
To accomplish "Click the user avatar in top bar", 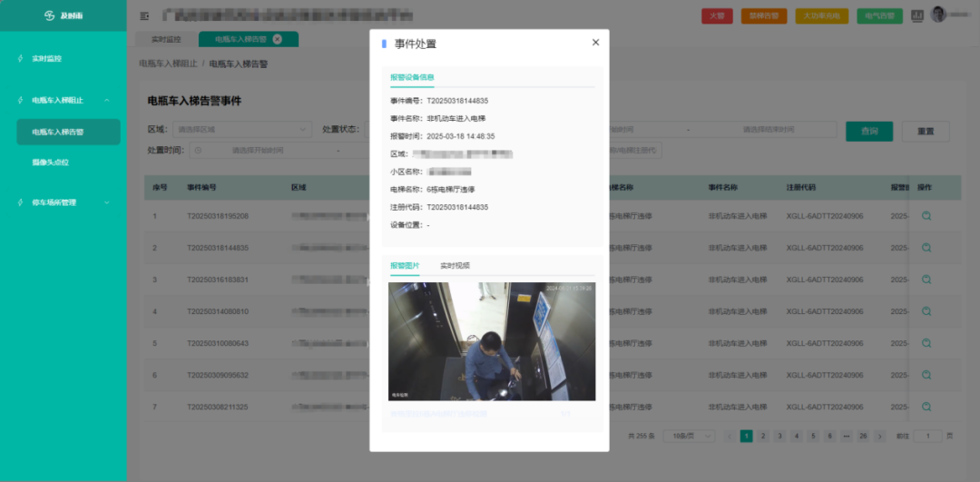I will point(938,15).
